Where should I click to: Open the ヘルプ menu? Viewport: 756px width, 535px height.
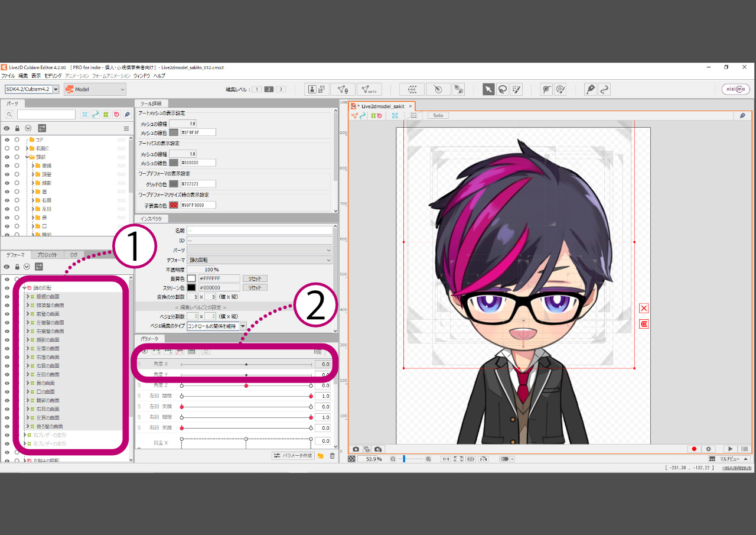(x=159, y=76)
